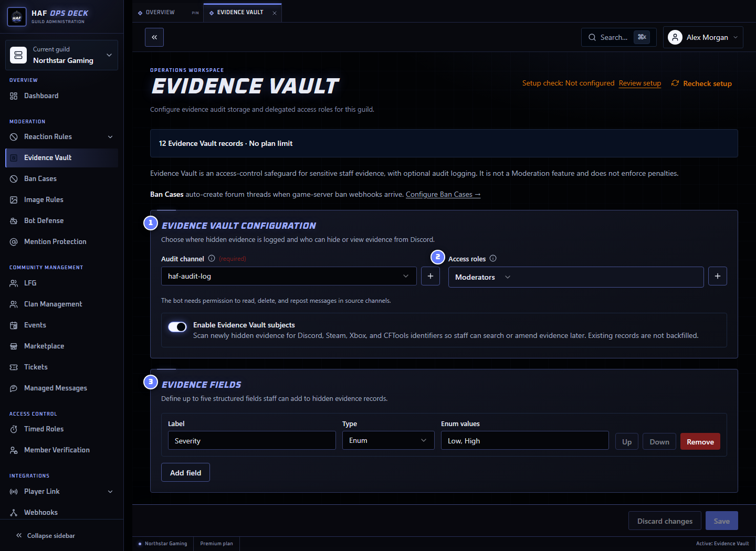Viewport: 756px width, 551px height.
Task: Click Discard changes button
Action: (x=665, y=521)
